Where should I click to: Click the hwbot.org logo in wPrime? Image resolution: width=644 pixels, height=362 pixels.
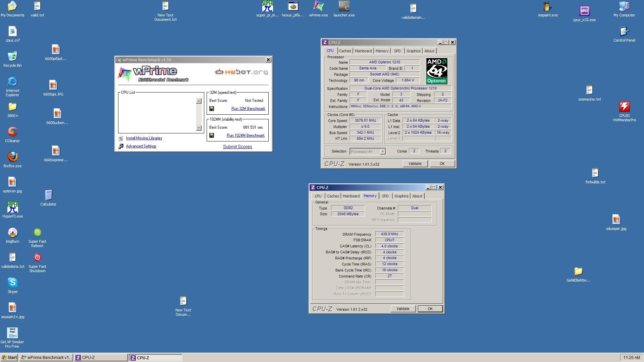click(241, 72)
